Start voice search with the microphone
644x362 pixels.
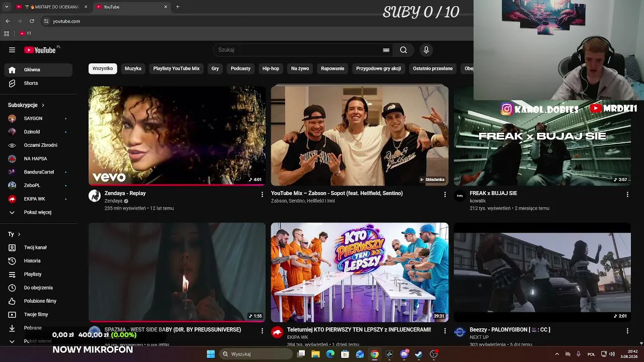pyautogui.click(x=426, y=50)
